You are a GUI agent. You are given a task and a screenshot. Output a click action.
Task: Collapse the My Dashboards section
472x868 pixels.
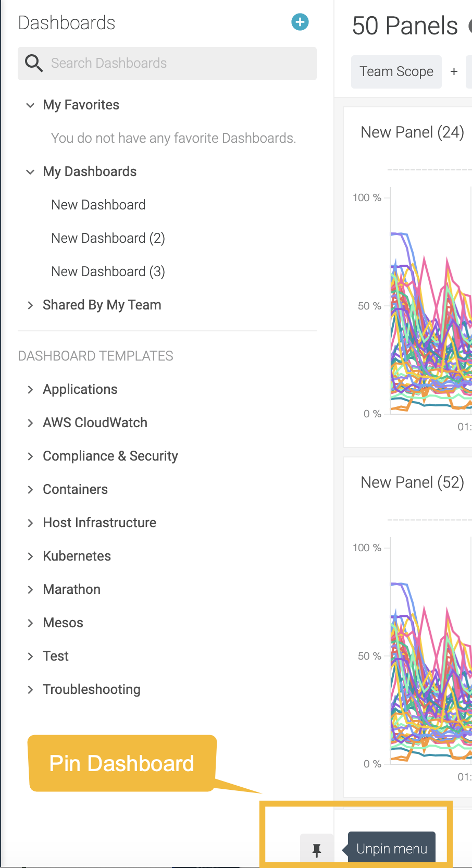pyautogui.click(x=30, y=172)
